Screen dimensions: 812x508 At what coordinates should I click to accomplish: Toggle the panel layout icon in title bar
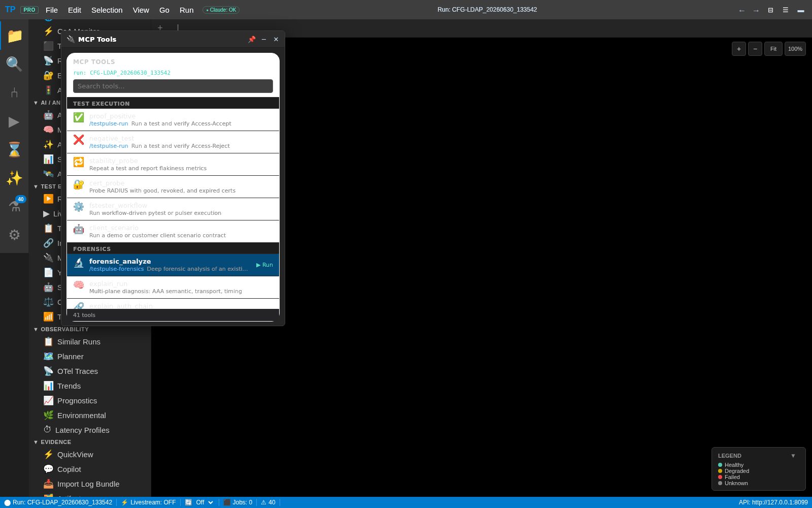[770, 10]
